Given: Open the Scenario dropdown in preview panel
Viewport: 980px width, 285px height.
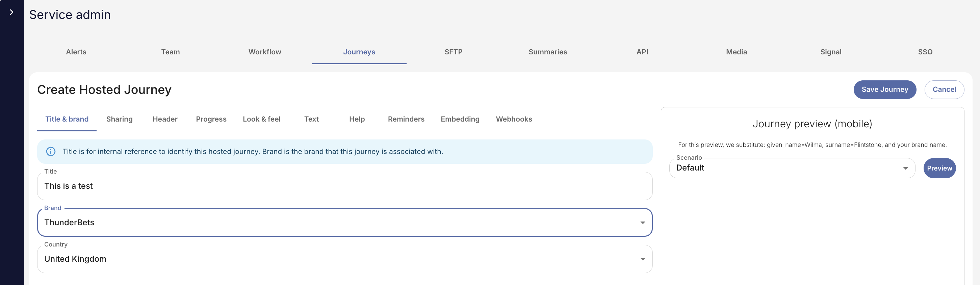Looking at the screenshot, I should pos(792,168).
